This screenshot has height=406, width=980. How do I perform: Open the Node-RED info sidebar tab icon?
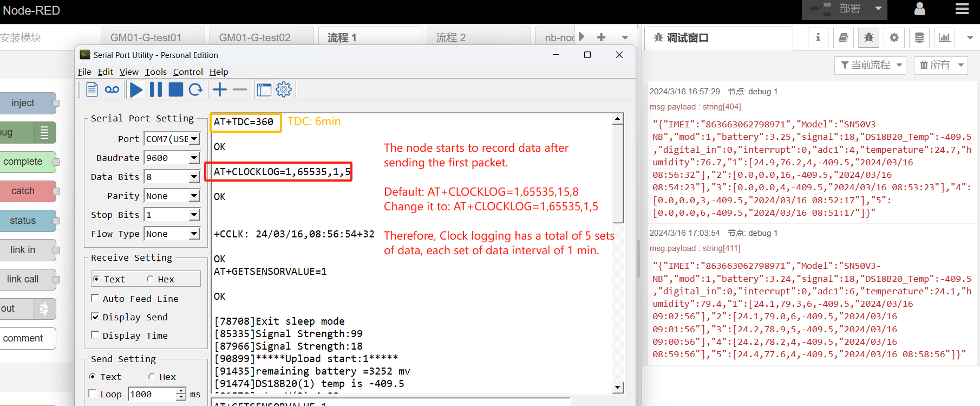click(x=818, y=37)
